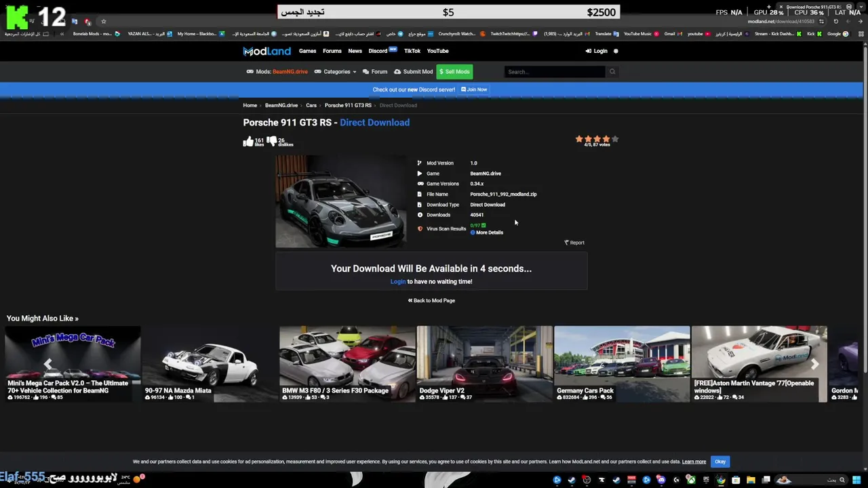The height and width of the screenshot is (488, 868).
Task: Open Porsche 911 GT3 RS breadcrumb
Action: 348,105
